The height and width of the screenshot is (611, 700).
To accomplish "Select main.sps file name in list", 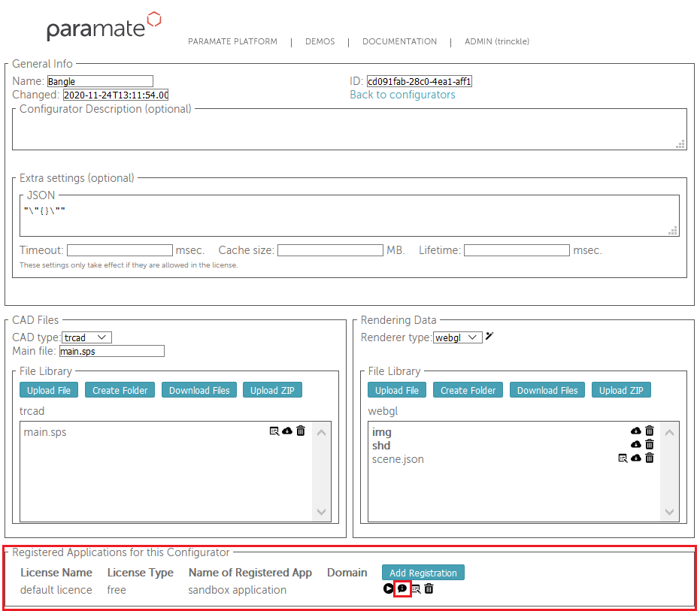I will pos(44,432).
